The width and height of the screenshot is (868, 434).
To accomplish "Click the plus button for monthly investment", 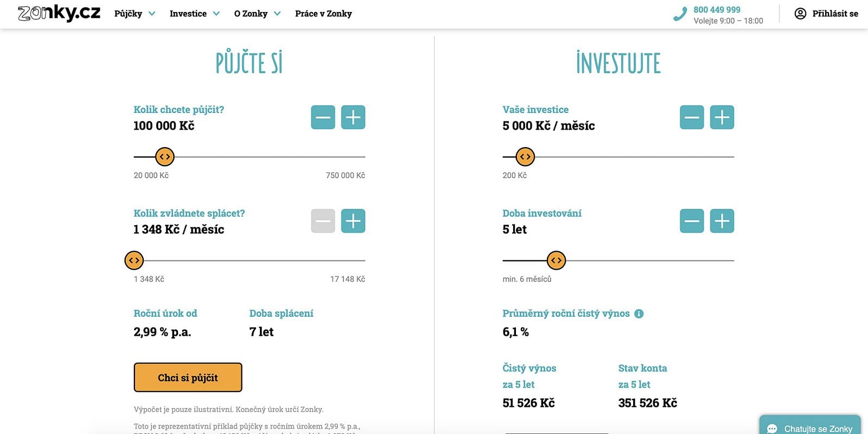I will pyautogui.click(x=722, y=117).
